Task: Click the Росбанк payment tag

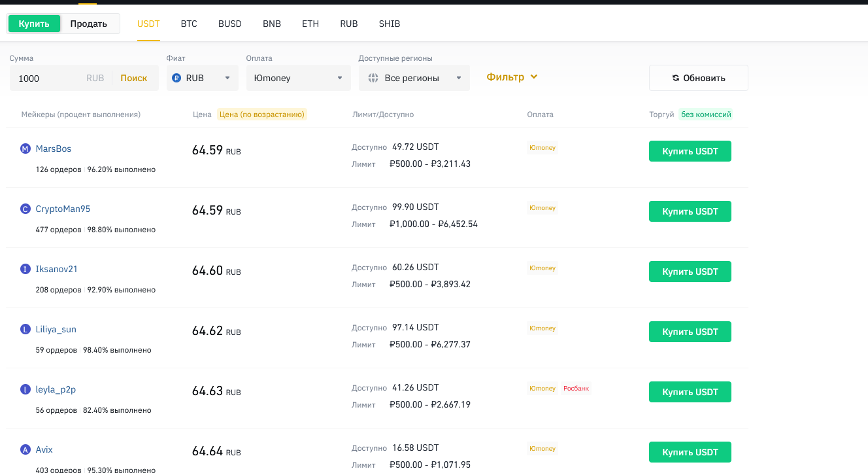Action: point(576,389)
